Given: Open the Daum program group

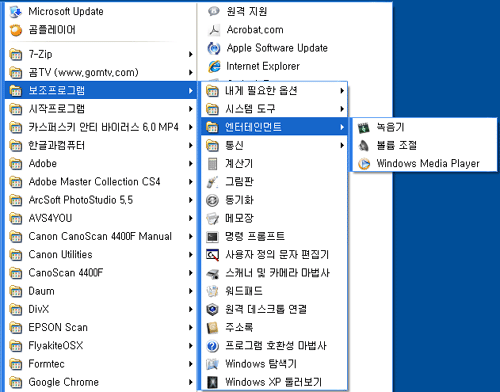Looking at the screenshot, I should [x=101, y=291].
